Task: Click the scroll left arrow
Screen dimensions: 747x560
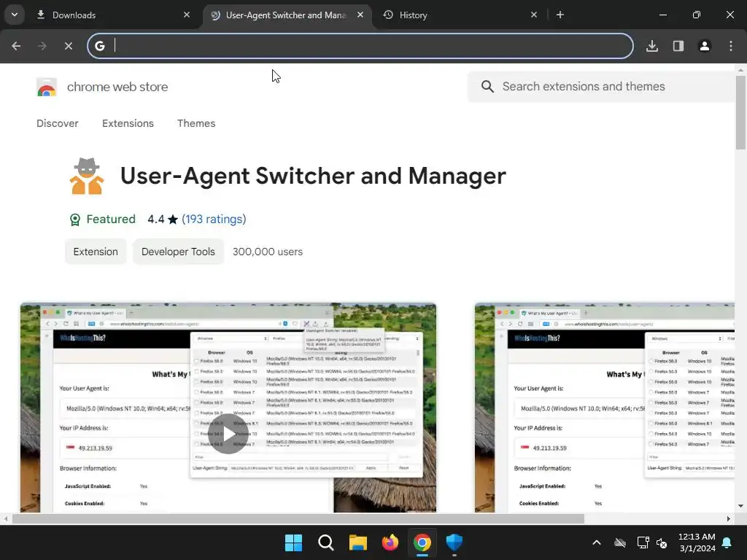Action: tap(6, 518)
